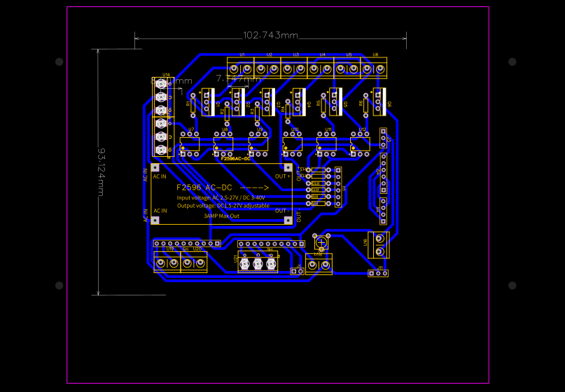Select the U11 optocoupler DIP package
Image resolution: width=565 pixels, height=392 pixels.
326,144
